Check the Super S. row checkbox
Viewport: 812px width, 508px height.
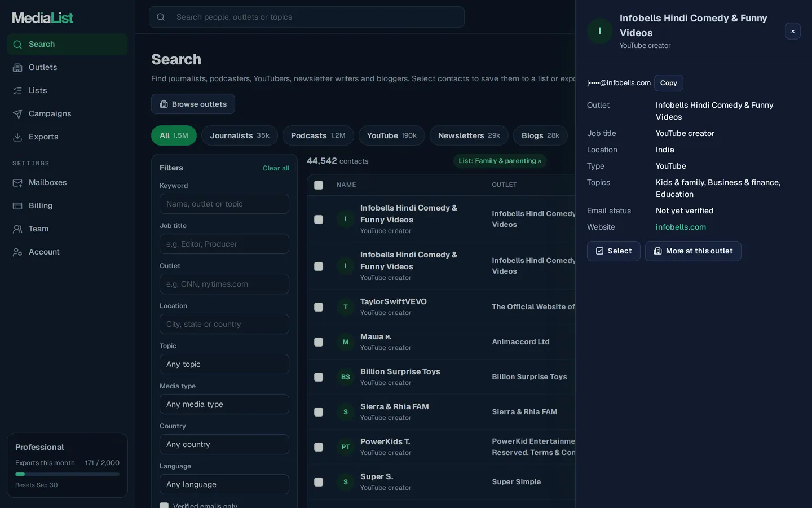[x=319, y=482]
